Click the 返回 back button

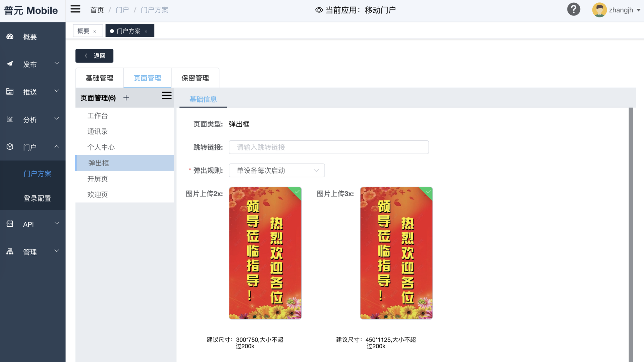(x=94, y=56)
